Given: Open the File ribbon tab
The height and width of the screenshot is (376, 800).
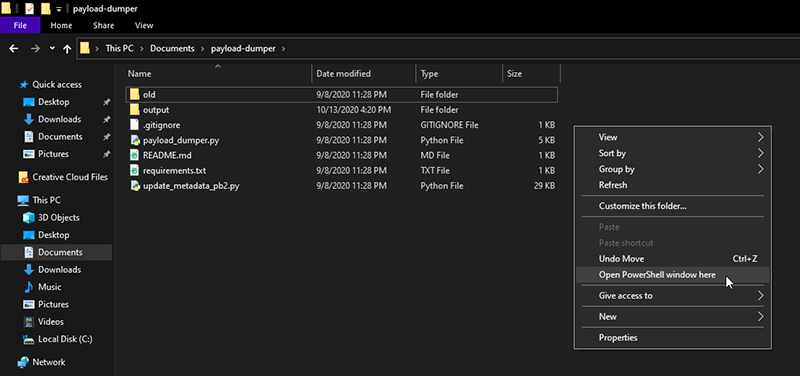Looking at the screenshot, I should point(20,26).
